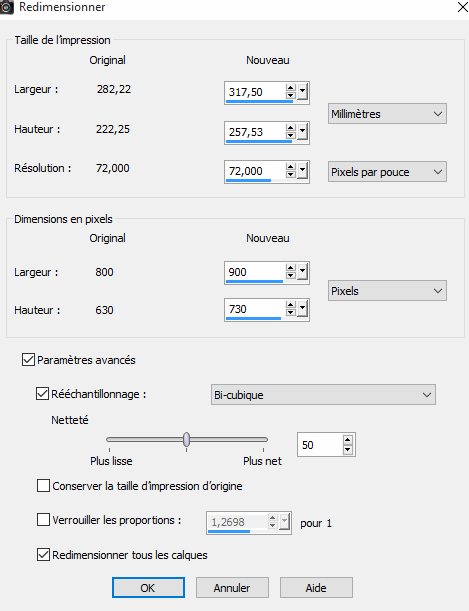Increase the pixel width of 900
The image size is (469, 611).
[x=290, y=268]
